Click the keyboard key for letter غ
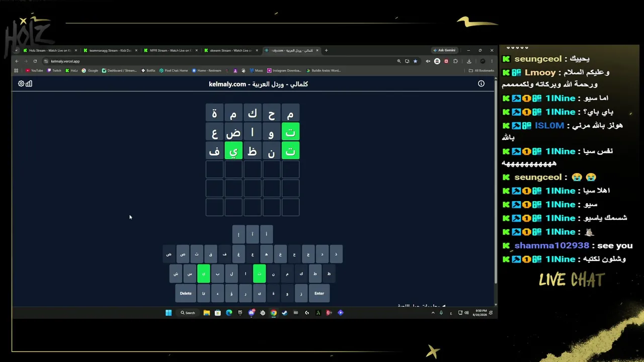644x362 pixels. tap(238, 254)
